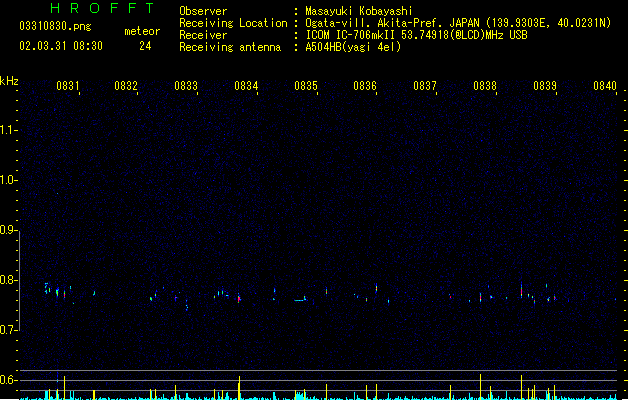Screen dimensions: 629x400
Task: Click the 0838 time marker
Action: (x=485, y=86)
